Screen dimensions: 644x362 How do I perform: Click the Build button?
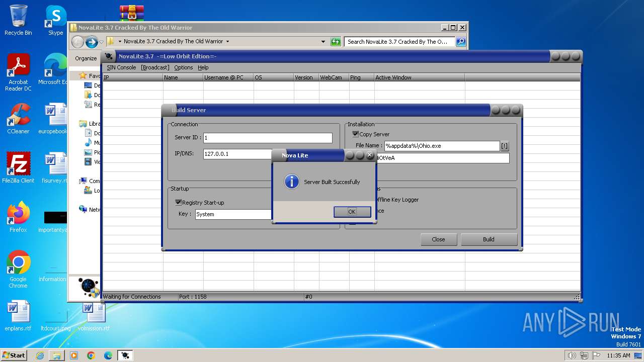pos(489,239)
